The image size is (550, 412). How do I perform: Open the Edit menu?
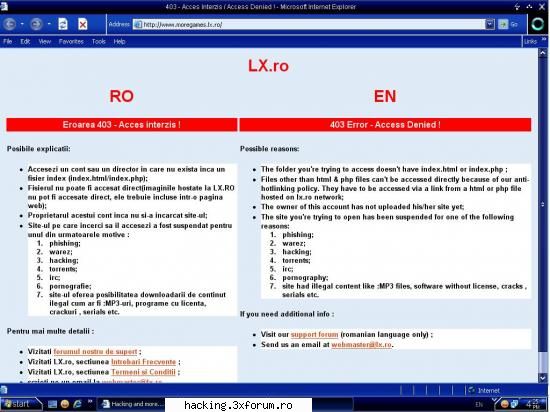25,41
